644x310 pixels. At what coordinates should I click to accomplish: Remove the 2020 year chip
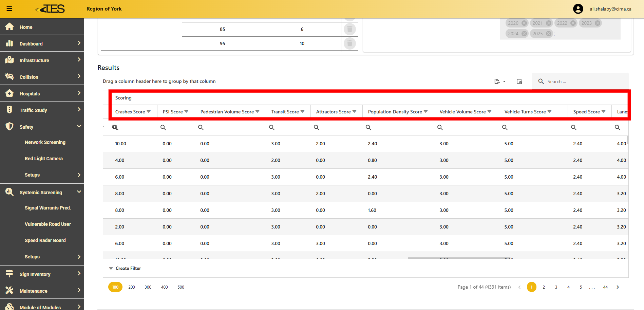524,23
